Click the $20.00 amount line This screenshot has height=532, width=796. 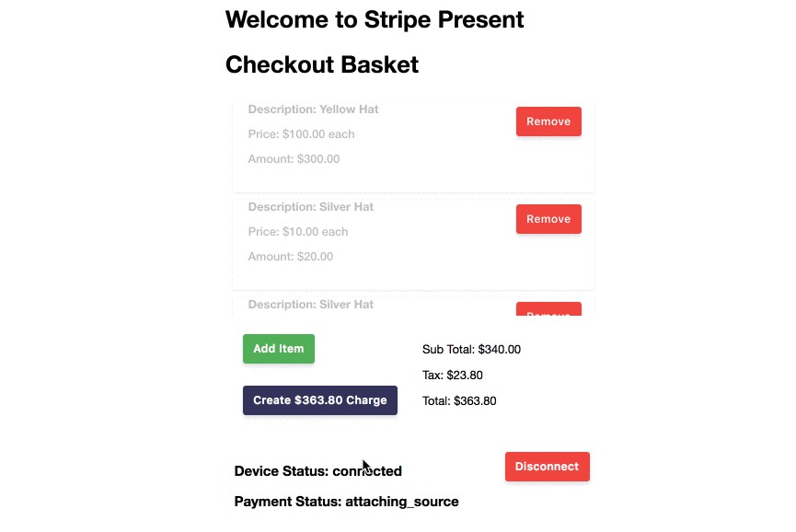coord(291,257)
